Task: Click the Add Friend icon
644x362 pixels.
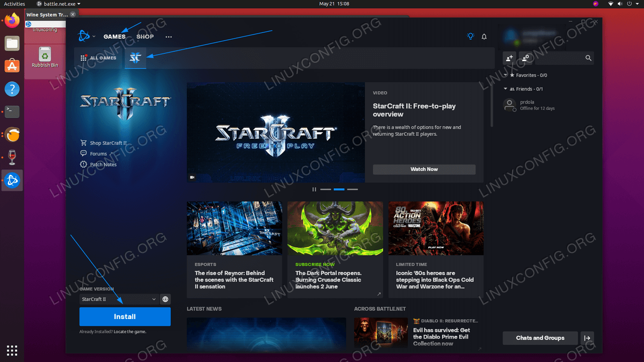Action: pos(509,58)
